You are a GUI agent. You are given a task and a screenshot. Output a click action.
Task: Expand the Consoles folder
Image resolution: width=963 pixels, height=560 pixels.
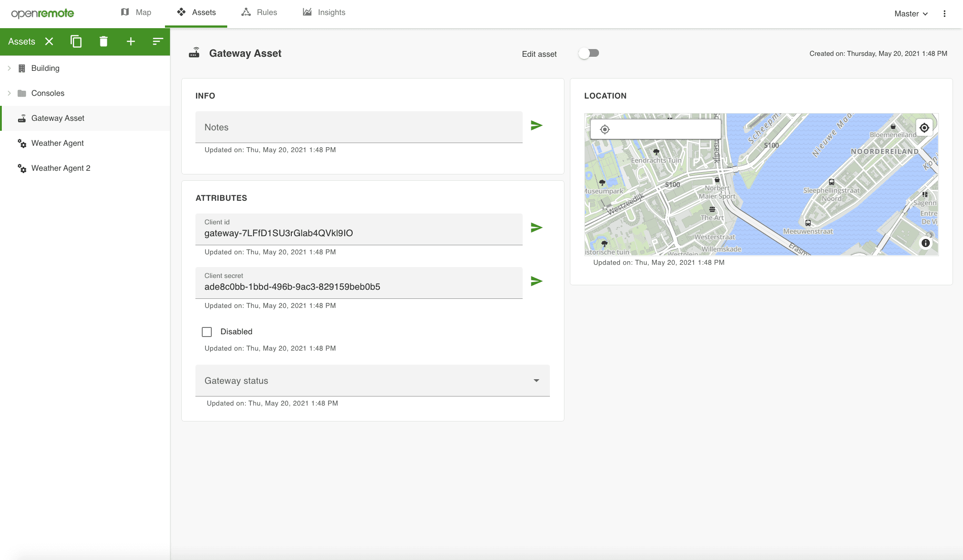click(9, 93)
